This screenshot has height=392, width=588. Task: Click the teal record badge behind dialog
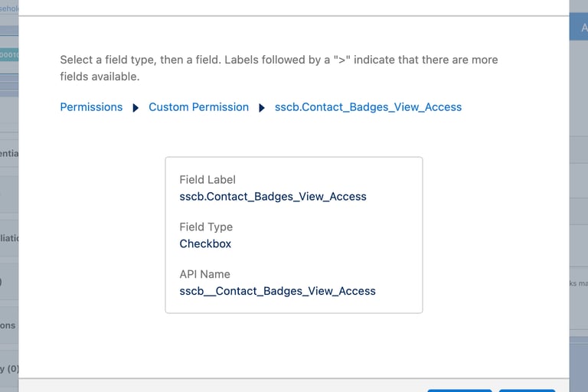[x=9, y=55]
